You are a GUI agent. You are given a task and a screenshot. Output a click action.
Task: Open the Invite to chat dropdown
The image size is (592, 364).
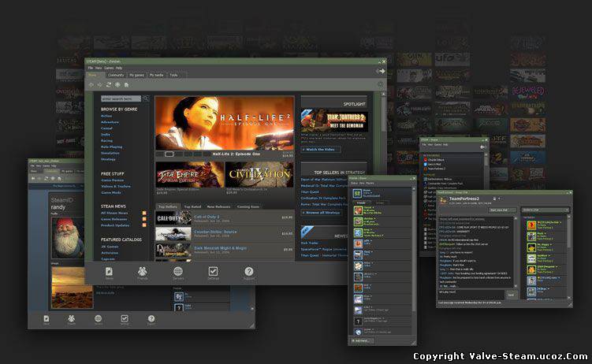[x=545, y=210]
